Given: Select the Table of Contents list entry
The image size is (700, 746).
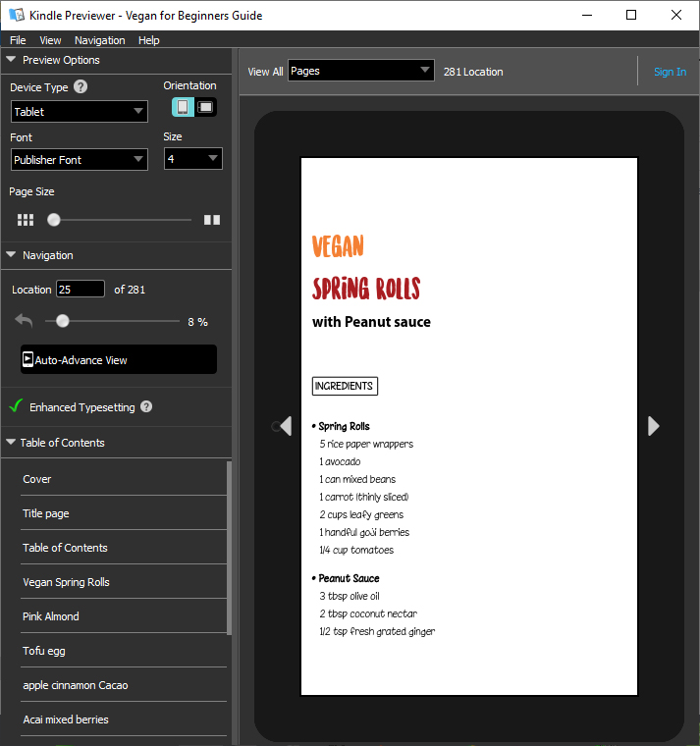Looking at the screenshot, I should (x=124, y=548).
